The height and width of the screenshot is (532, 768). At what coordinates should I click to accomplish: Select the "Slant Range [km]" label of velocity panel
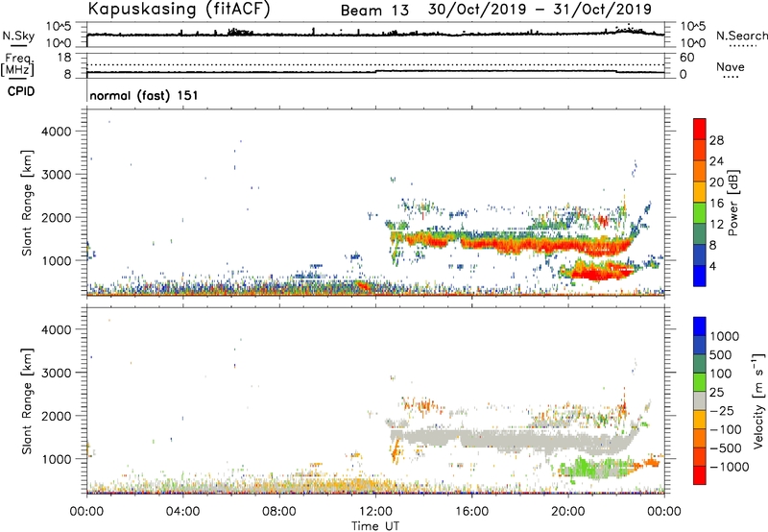tap(27, 401)
